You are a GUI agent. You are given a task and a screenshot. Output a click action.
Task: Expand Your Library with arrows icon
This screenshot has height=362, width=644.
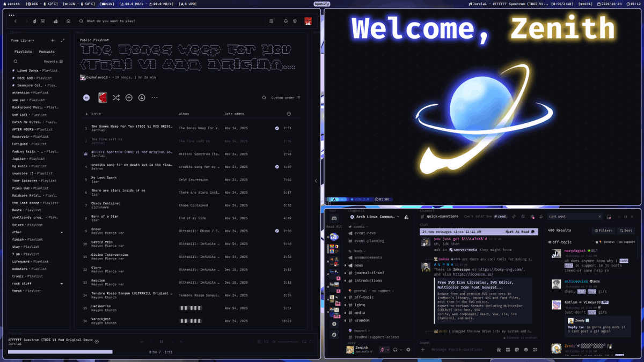63,40
